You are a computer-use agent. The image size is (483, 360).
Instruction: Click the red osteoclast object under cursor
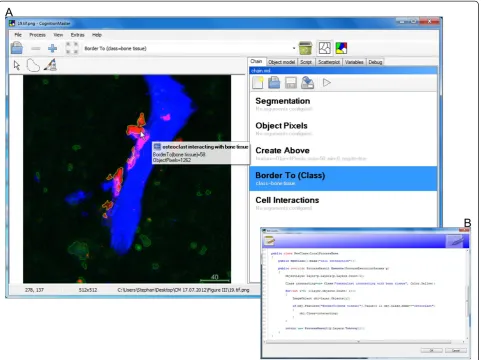click(x=135, y=130)
